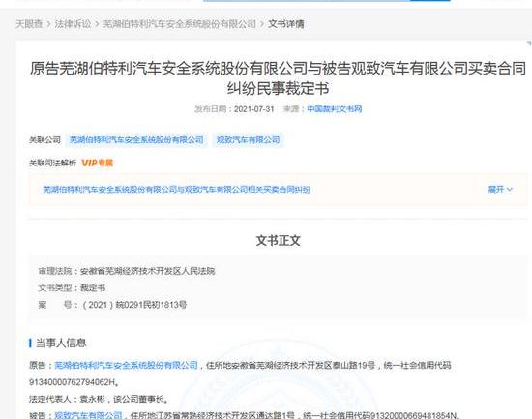Select the 观致汽车有限公司 related company tag
Image resolution: width=532 pixels, height=419 pixels.
coord(248,140)
